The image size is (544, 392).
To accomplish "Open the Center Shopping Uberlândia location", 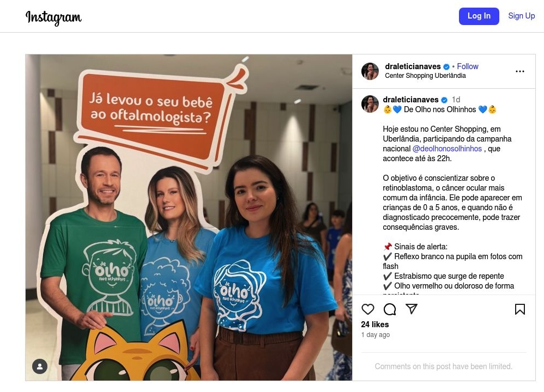I will [425, 76].
